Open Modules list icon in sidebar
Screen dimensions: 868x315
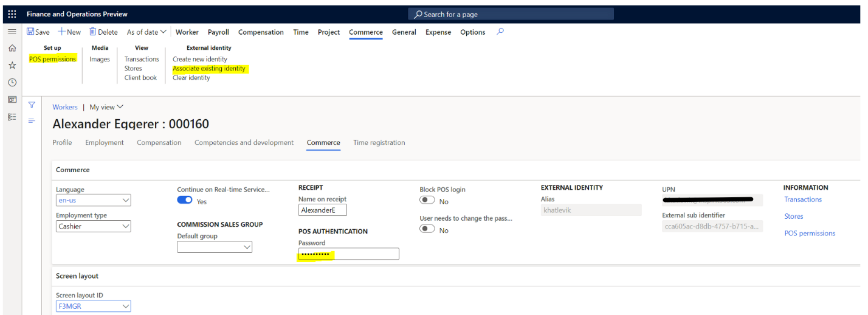[x=12, y=117]
